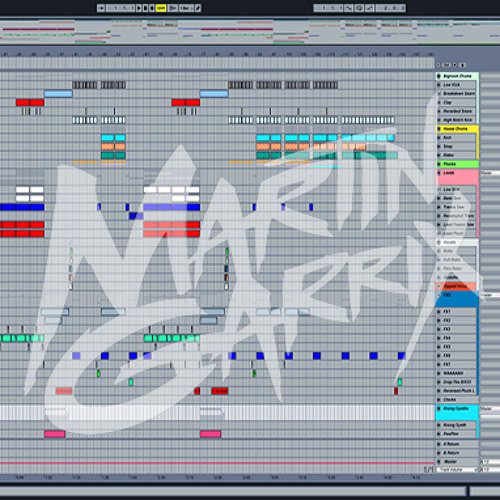This screenshot has height=500, width=500.
Task: Fold the House Drums group track
Action: pos(439,129)
